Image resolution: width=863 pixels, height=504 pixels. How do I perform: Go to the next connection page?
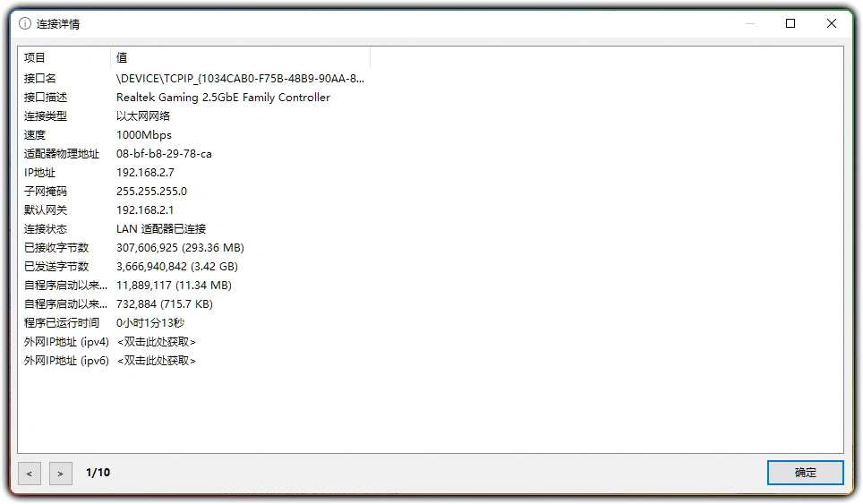[x=61, y=473]
